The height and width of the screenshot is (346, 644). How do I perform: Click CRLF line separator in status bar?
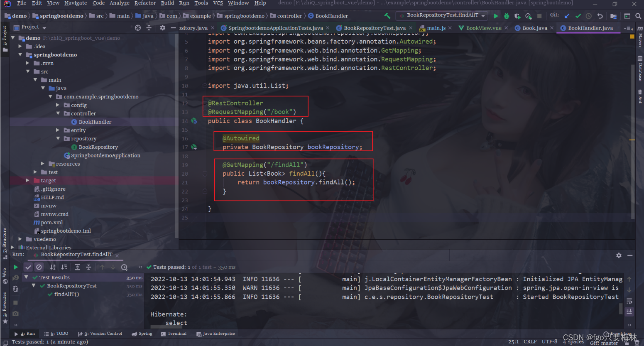click(x=530, y=341)
